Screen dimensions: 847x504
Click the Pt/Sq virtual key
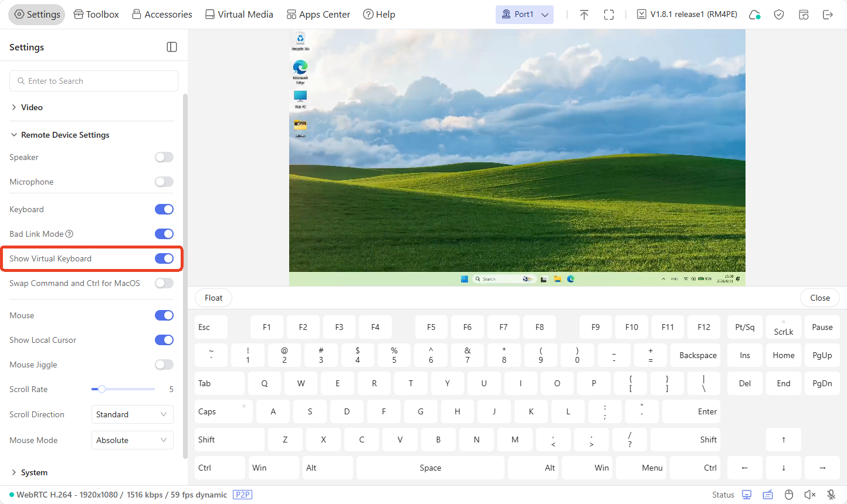tap(745, 327)
